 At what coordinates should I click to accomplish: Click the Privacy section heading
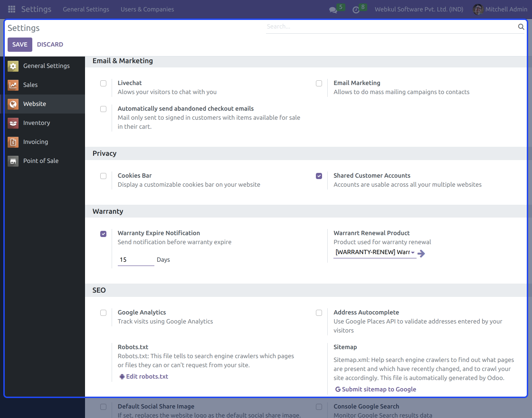point(104,153)
